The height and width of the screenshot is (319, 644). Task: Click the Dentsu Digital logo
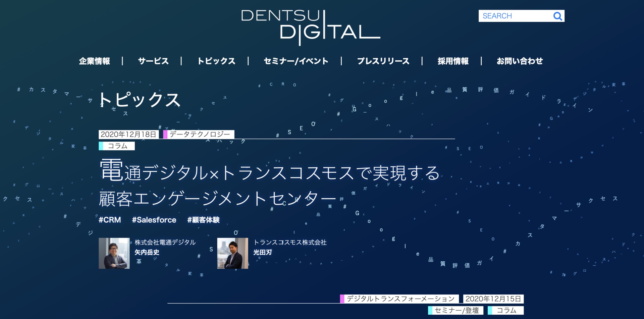point(311,28)
